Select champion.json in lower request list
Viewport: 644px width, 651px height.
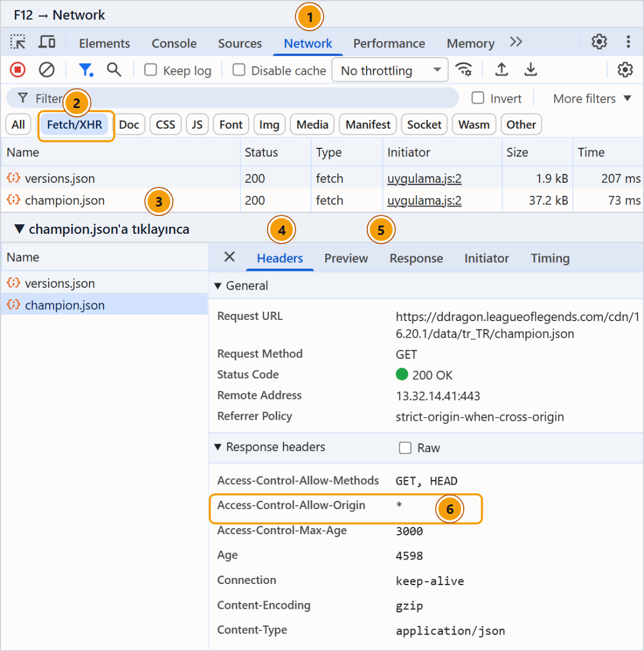(104, 305)
